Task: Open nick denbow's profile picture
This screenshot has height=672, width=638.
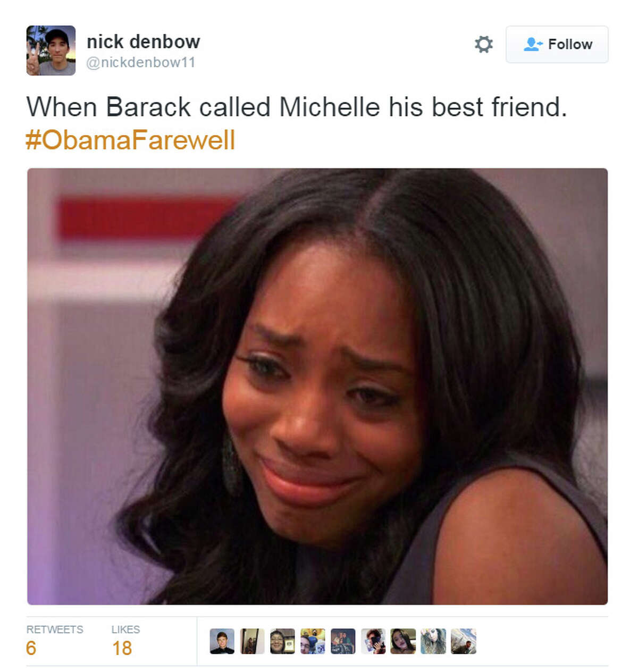Action: [51, 51]
